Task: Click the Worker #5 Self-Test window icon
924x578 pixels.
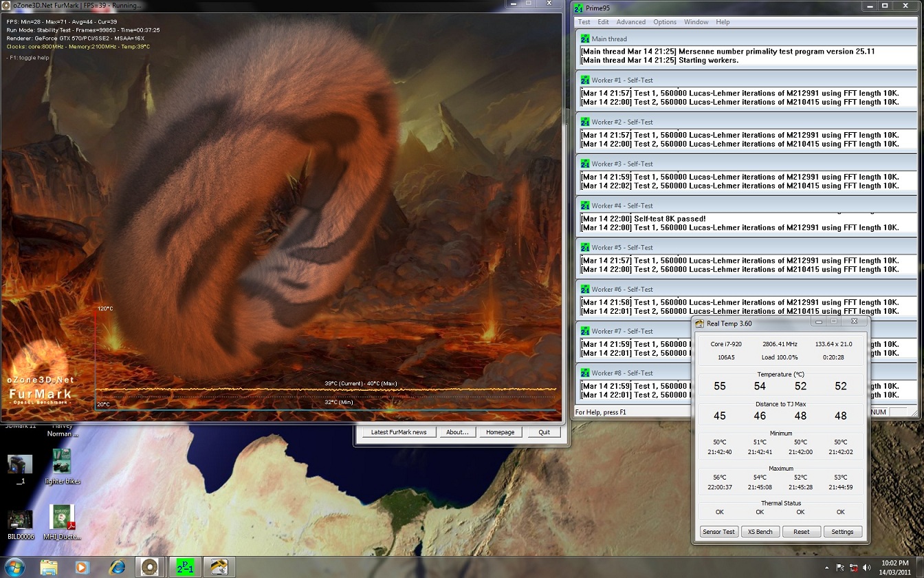Action: [585, 247]
